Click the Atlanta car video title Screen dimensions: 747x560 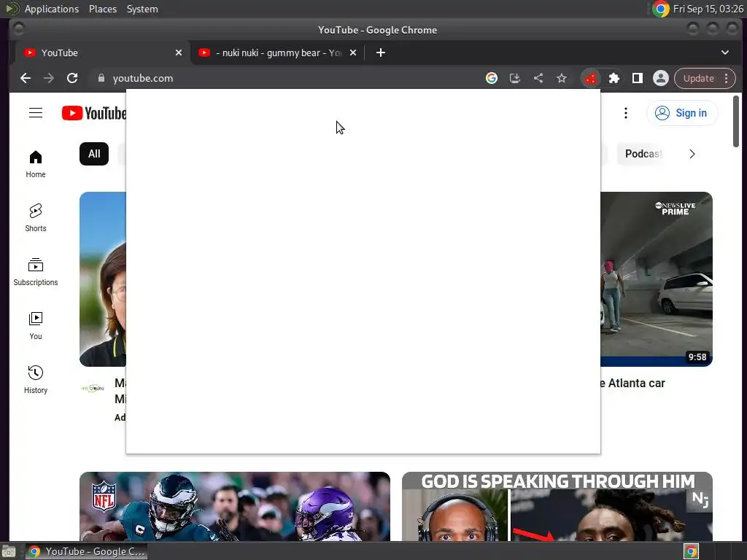632,384
